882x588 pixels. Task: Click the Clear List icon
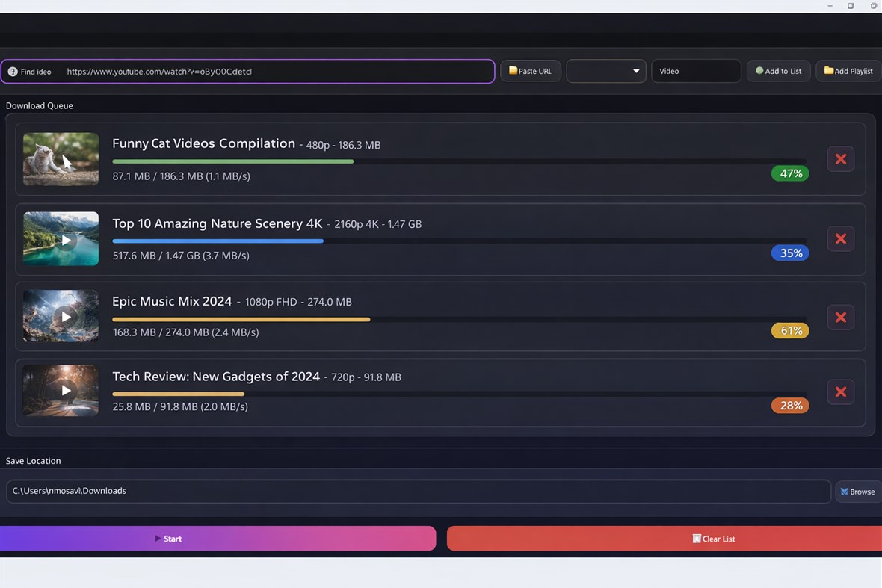point(696,539)
